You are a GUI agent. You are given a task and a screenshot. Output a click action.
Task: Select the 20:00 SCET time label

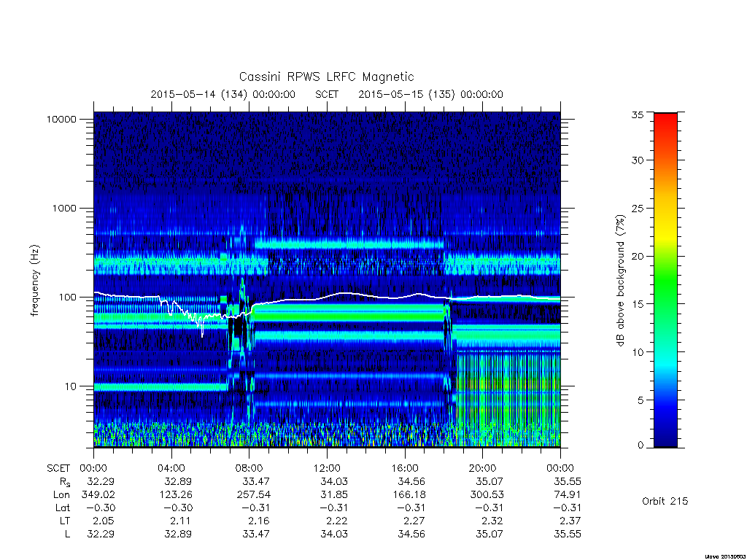coord(482,468)
